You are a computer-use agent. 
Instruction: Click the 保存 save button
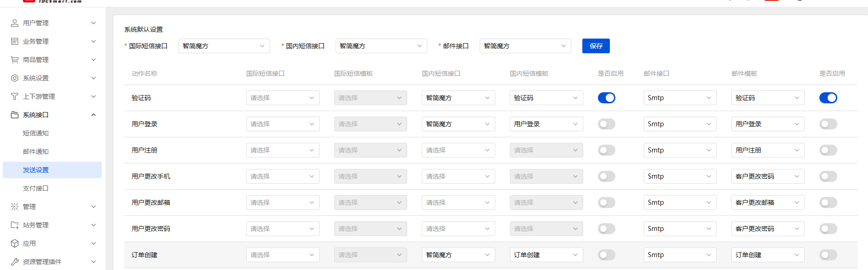(x=596, y=46)
